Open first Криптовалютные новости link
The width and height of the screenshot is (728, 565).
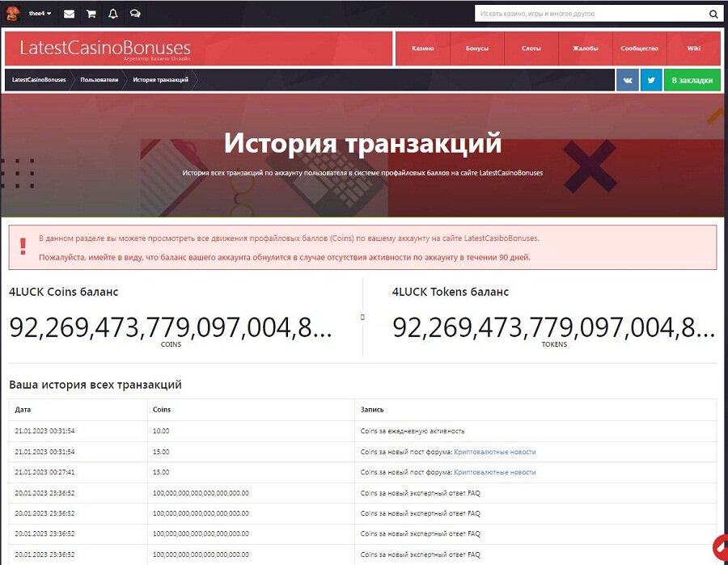[494, 452]
